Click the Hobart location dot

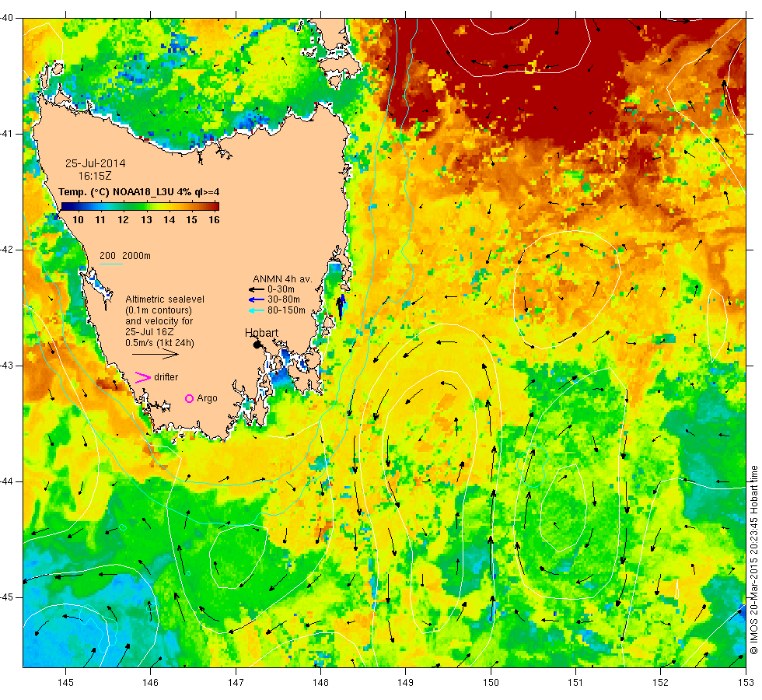(x=257, y=345)
